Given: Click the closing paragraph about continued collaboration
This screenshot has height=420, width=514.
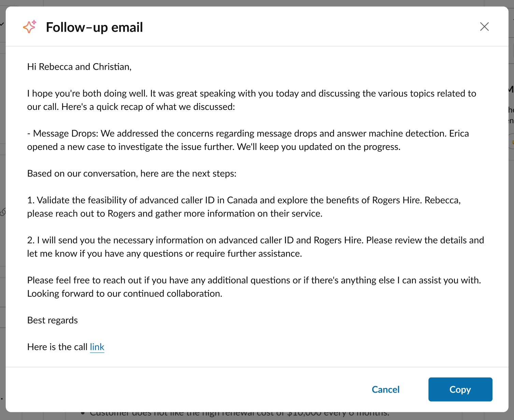Looking at the screenshot, I should [254, 287].
